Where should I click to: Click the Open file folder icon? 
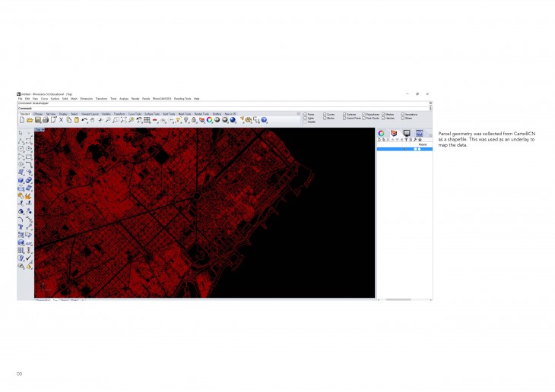point(30,120)
